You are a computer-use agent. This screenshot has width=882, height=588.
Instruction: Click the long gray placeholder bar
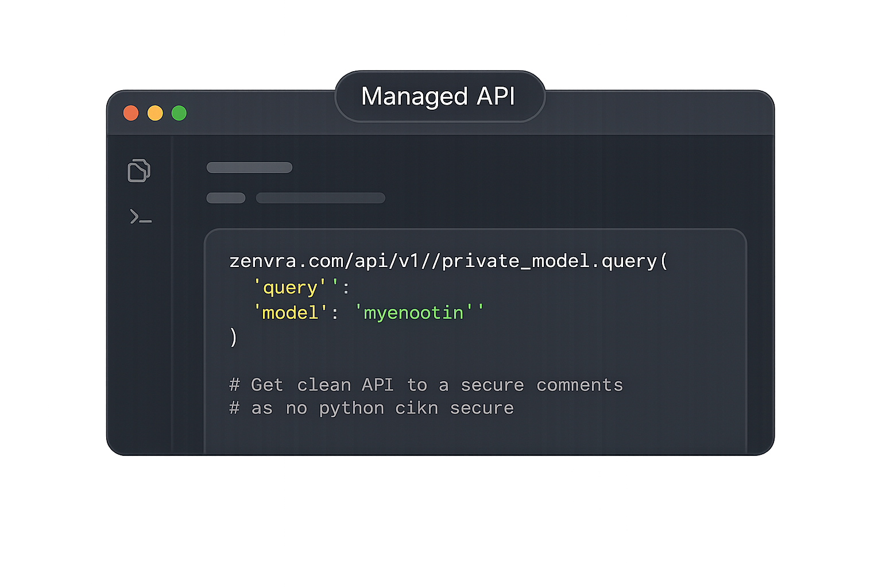pyautogui.click(x=320, y=198)
